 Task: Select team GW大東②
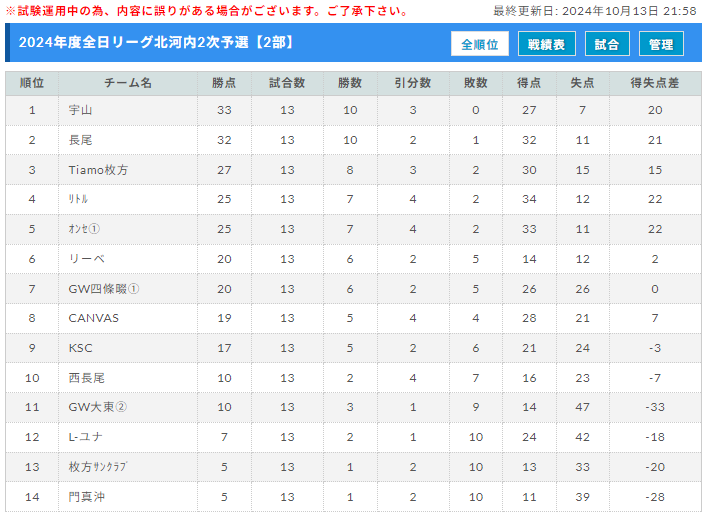98,407
